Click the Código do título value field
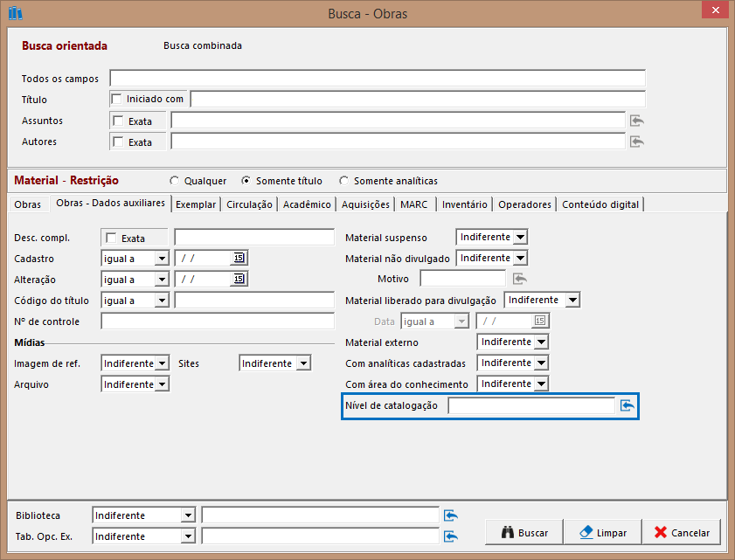 [x=254, y=300]
